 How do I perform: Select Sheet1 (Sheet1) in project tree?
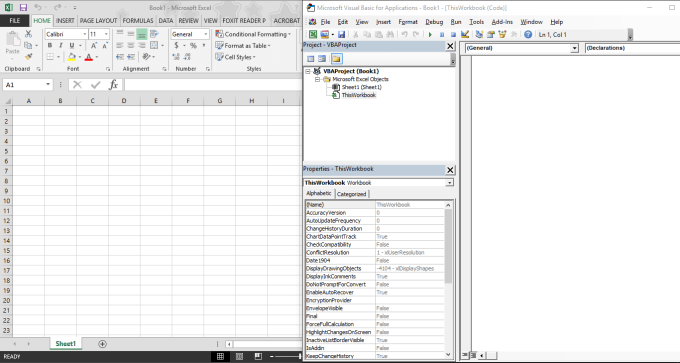click(362, 87)
